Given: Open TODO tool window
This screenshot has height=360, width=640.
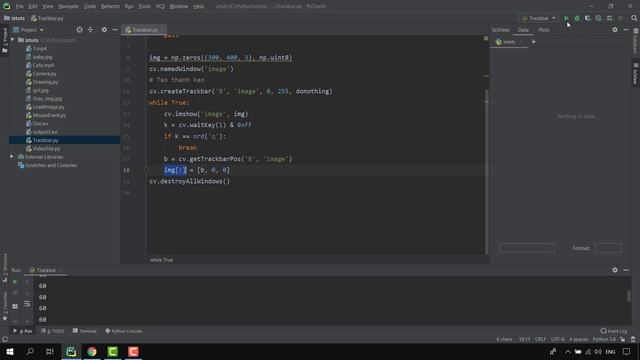Looking at the screenshot, I should pyautogui.click(x=53, y=331).
